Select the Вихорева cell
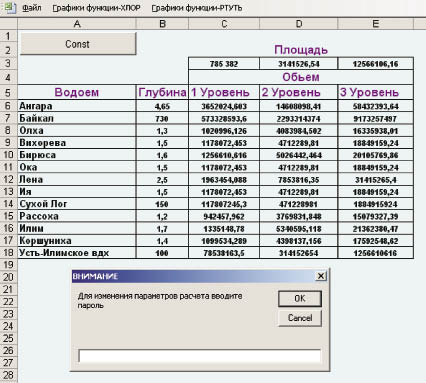 pos(77,143)
